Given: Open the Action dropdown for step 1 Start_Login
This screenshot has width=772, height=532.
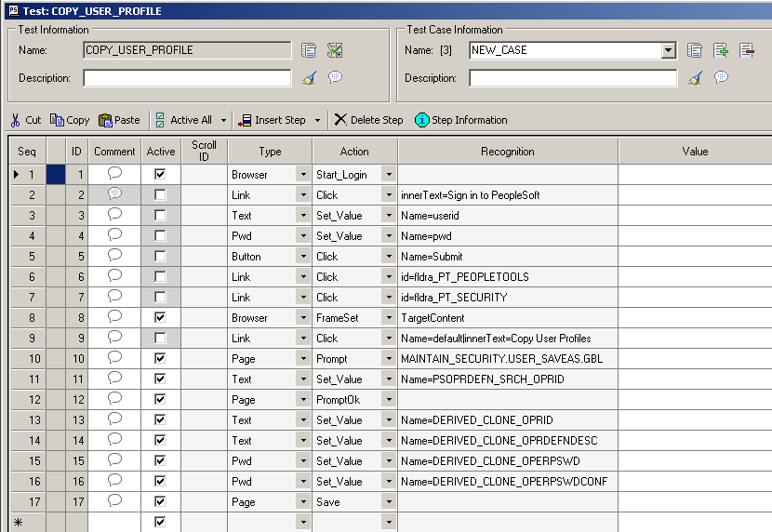Looking at the screenshot, I should [389, 175].
